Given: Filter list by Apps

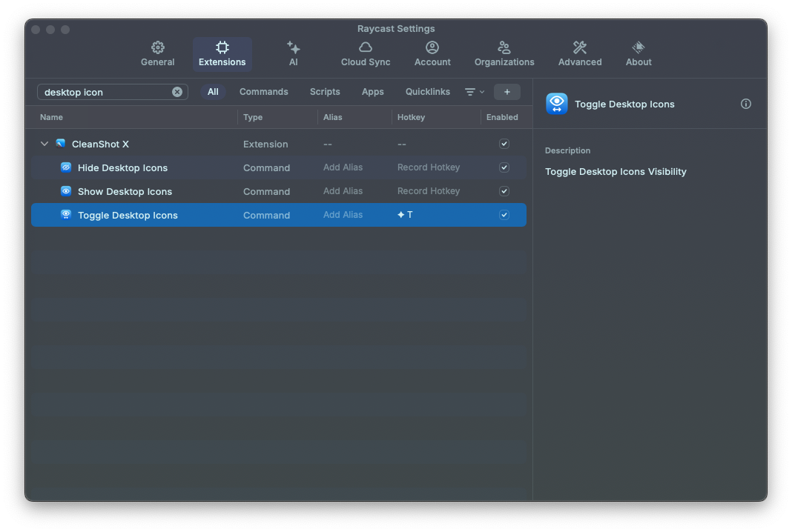Looking at the screenshot, I should coord(373,92).
